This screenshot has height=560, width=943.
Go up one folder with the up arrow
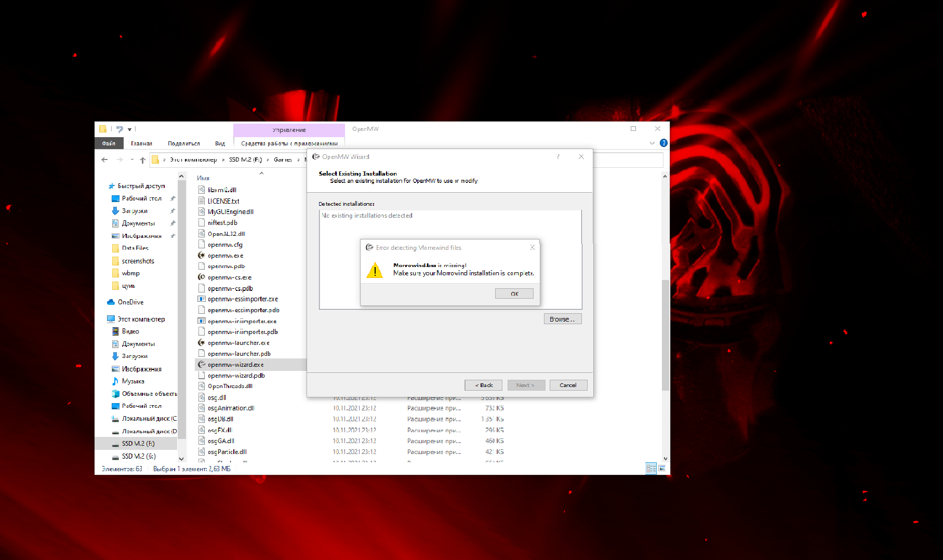point(143,160)
